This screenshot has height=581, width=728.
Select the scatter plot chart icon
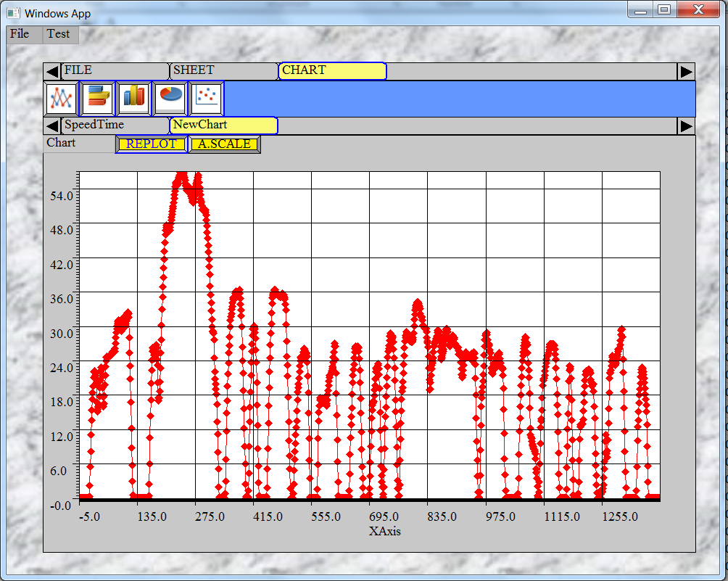206,98
